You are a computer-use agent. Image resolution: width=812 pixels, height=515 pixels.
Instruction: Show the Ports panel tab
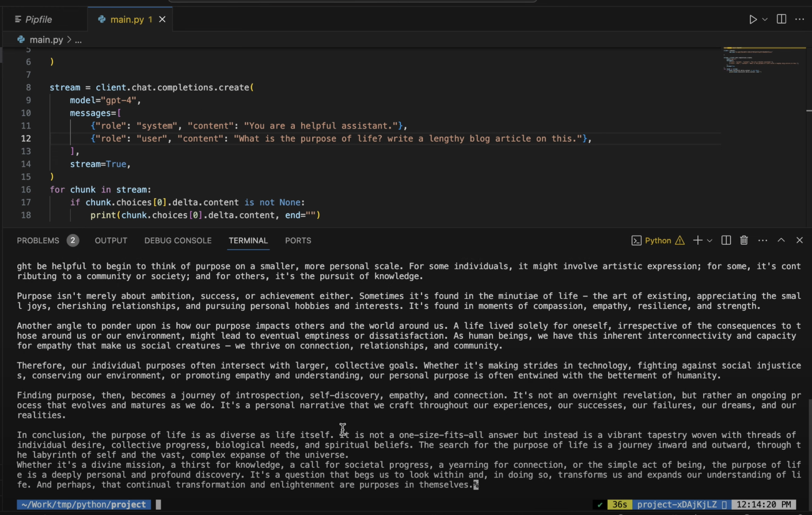pos(298,241)
